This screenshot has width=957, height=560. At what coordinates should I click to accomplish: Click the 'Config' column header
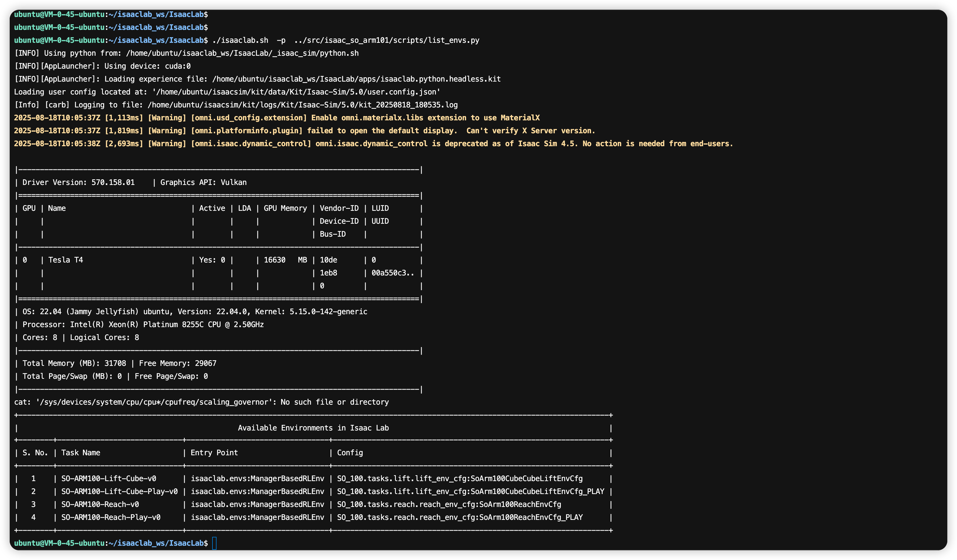pyautogui.click(x=350, y=453)
